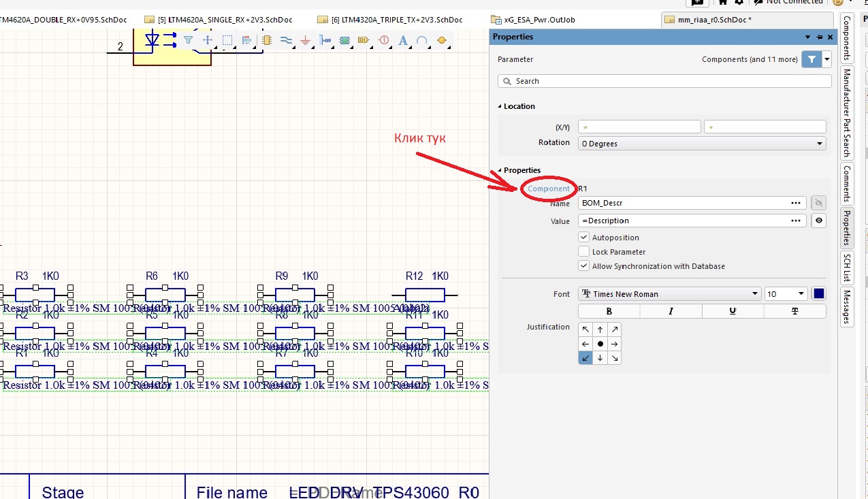This screenshot has height=499, width=868.
Task: Click the Component link
Action: click(549, 189)
